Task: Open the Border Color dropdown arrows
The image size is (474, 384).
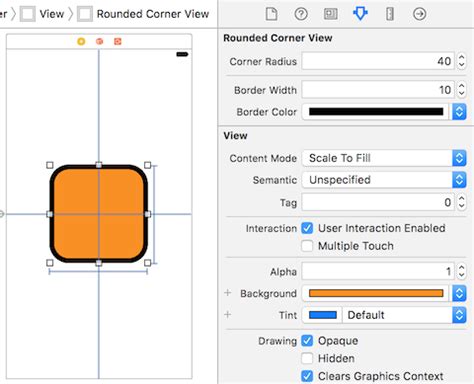Action: pos(459,112)
